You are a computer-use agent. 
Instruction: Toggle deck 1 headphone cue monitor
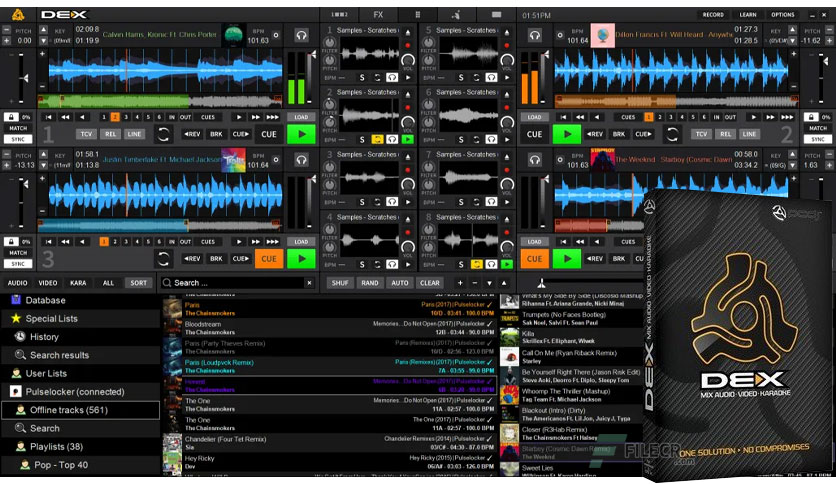(x=302, y=35)
